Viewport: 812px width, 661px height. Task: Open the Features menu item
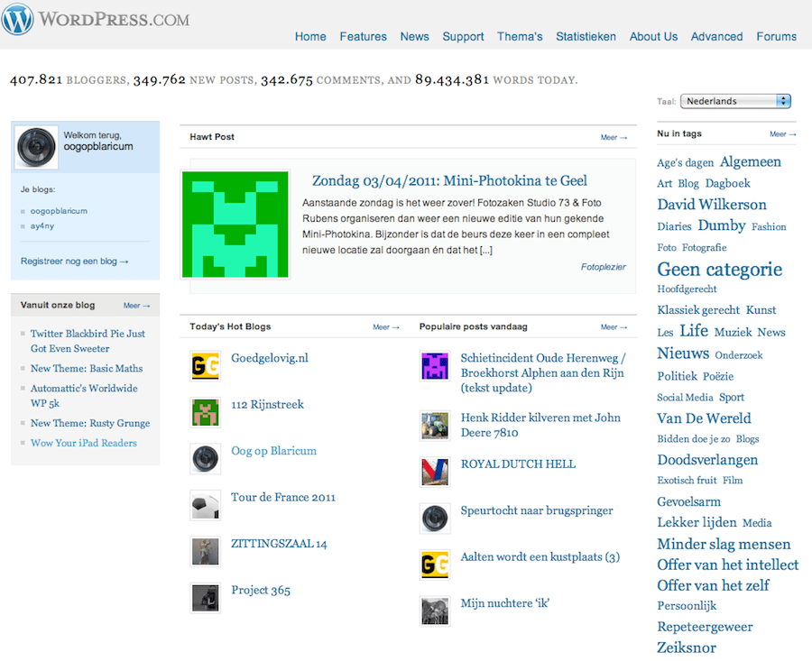pos(363,37)
